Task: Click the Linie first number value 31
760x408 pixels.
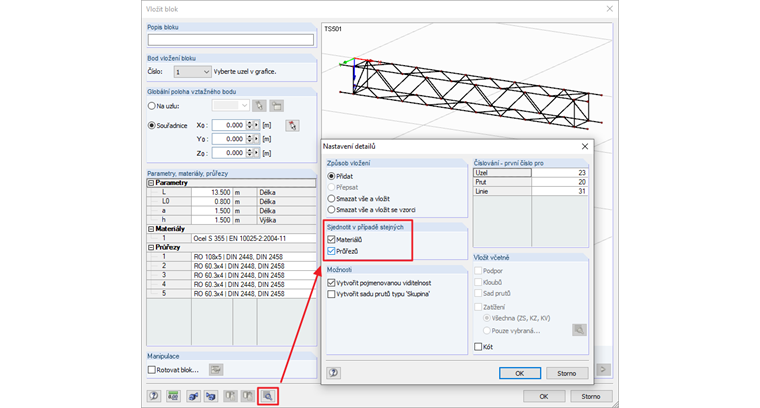Action: (559, 191)
